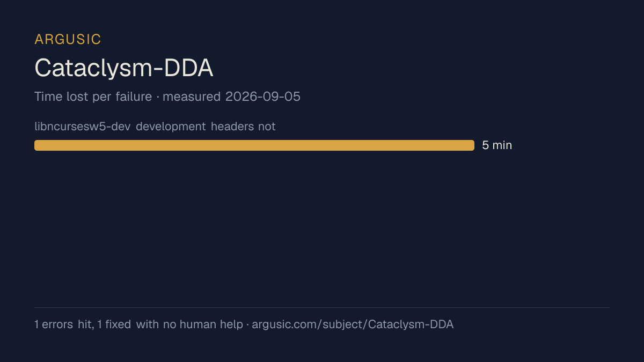Select the word 'development' in bar label

[x=171, y=127]
